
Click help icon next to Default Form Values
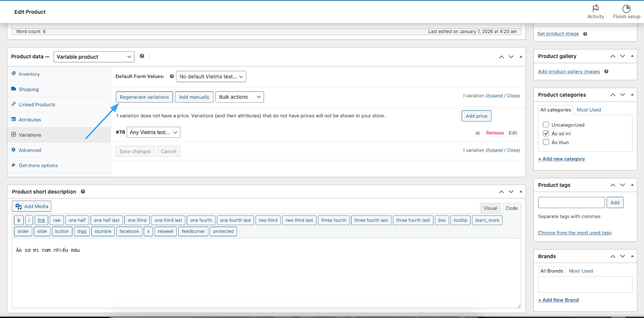click(172, 76)
